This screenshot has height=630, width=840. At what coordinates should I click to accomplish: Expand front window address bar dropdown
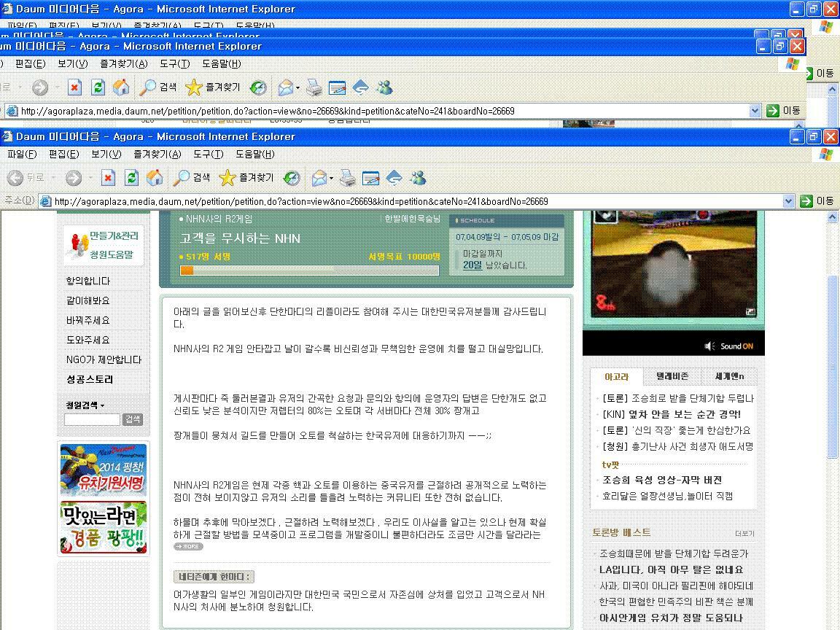(x=788, y=201)
